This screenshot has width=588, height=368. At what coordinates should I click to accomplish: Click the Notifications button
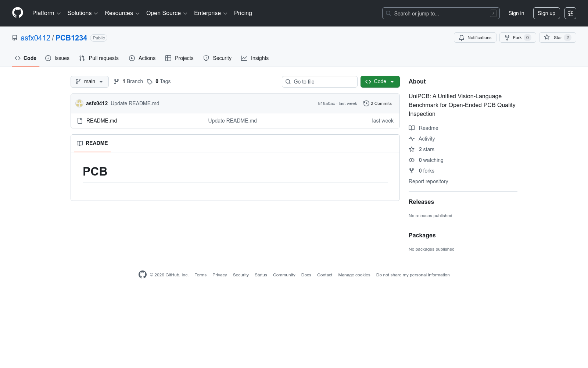[x=475, y=38]
